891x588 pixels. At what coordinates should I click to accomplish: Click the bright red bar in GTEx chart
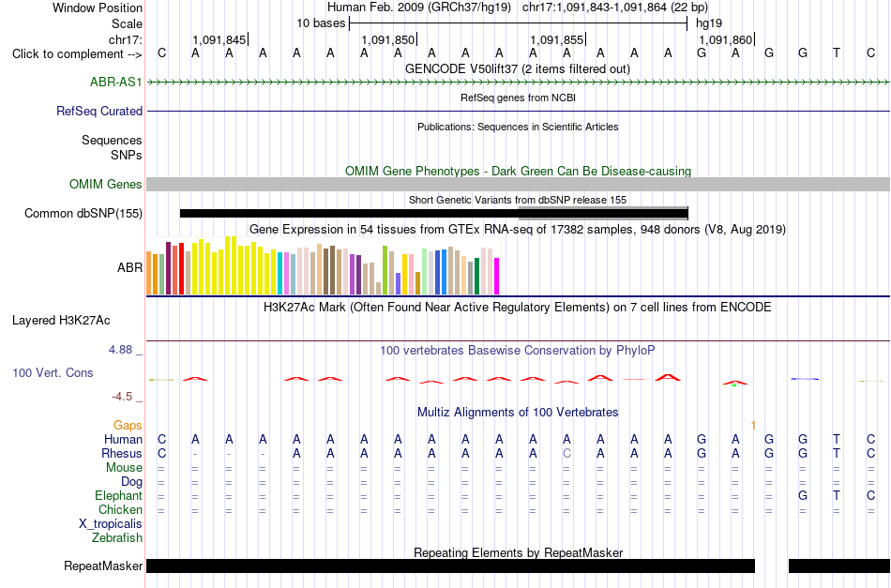[181, 269]
